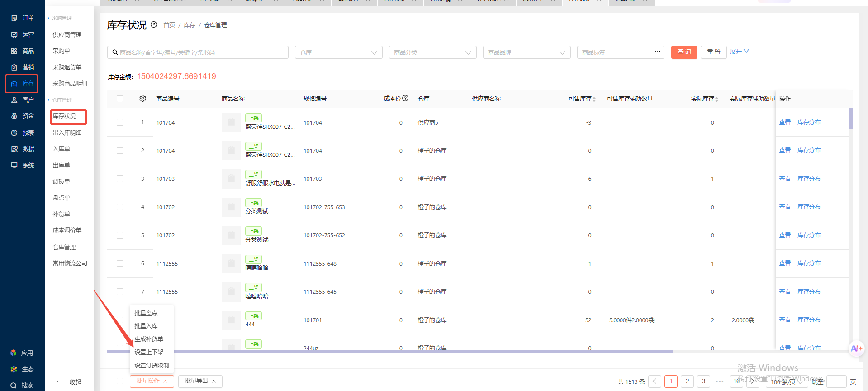Click the product name search input field
This screenshot has width=868, height=391.
tap(198, 52)
